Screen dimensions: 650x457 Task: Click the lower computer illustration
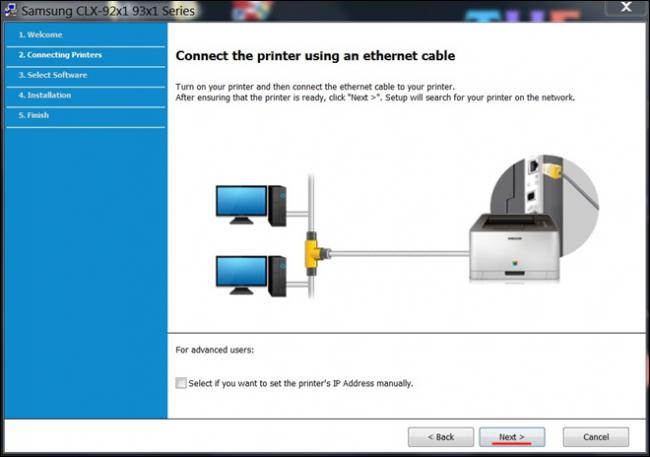tap(251, 276)
